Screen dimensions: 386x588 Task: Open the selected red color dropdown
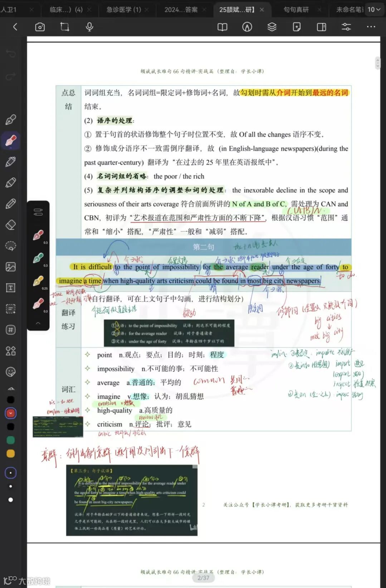pos(11,413)
